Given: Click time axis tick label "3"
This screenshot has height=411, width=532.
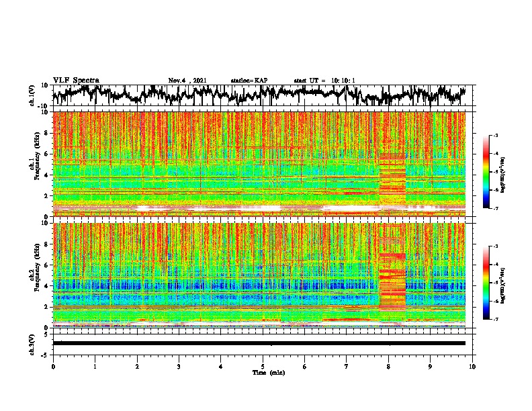Looking at the screenshot, I should [x=179, y=367].
